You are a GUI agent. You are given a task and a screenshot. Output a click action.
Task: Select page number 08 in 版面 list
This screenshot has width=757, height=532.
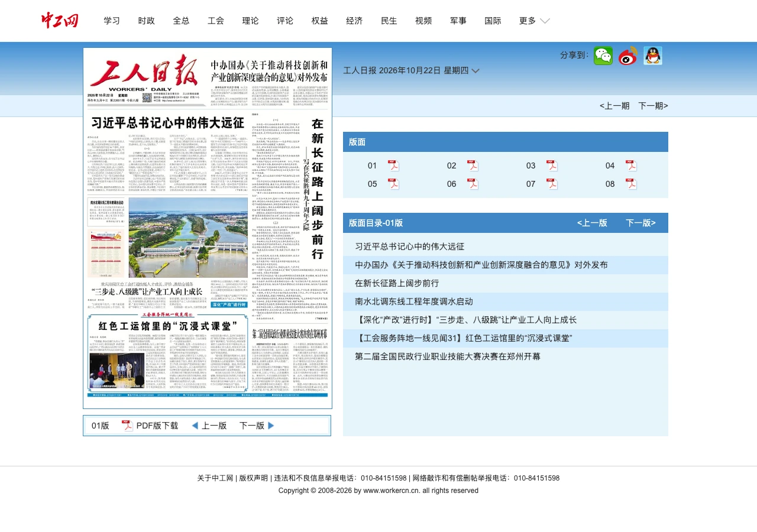[610, 184]
